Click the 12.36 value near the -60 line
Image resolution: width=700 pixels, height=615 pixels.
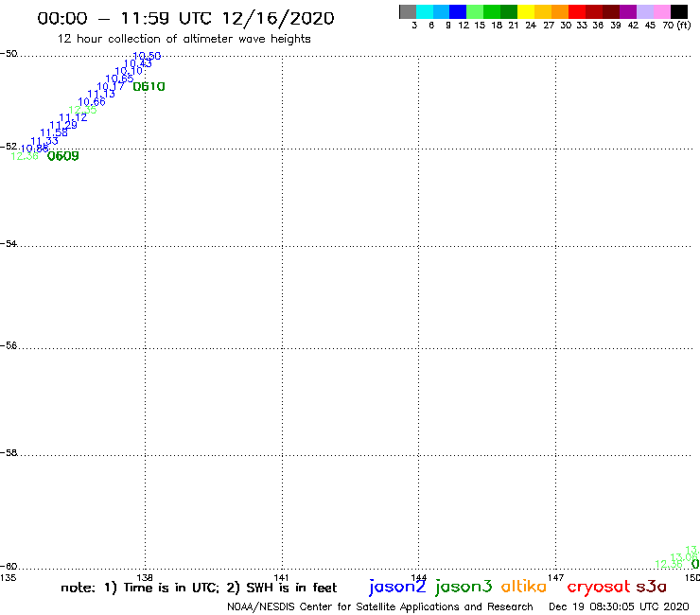pos(668,564)
